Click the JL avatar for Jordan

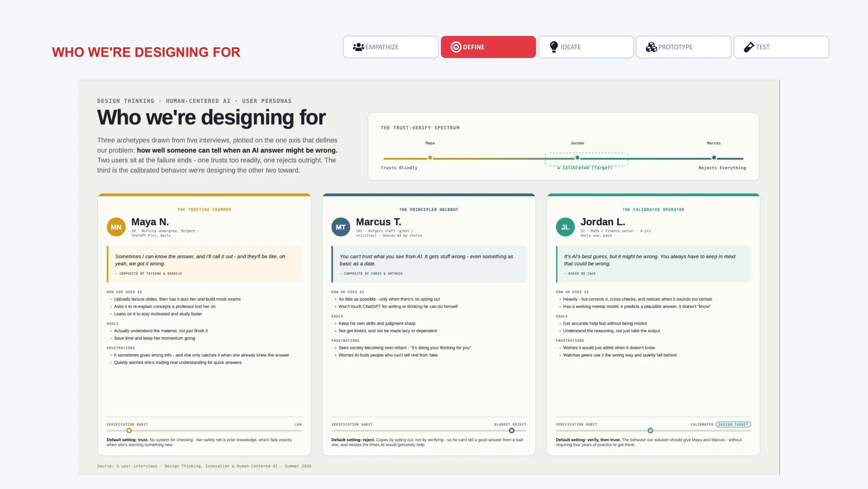565,227
